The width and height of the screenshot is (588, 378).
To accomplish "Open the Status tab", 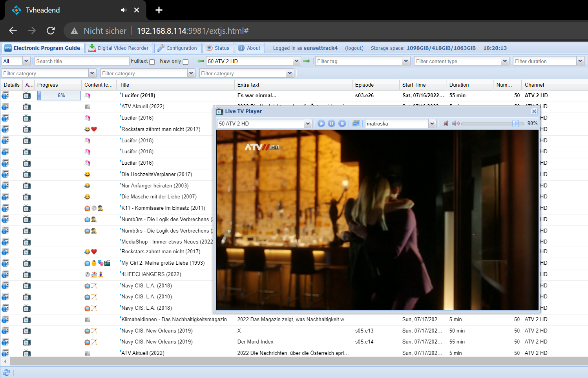I will (218, 48).
